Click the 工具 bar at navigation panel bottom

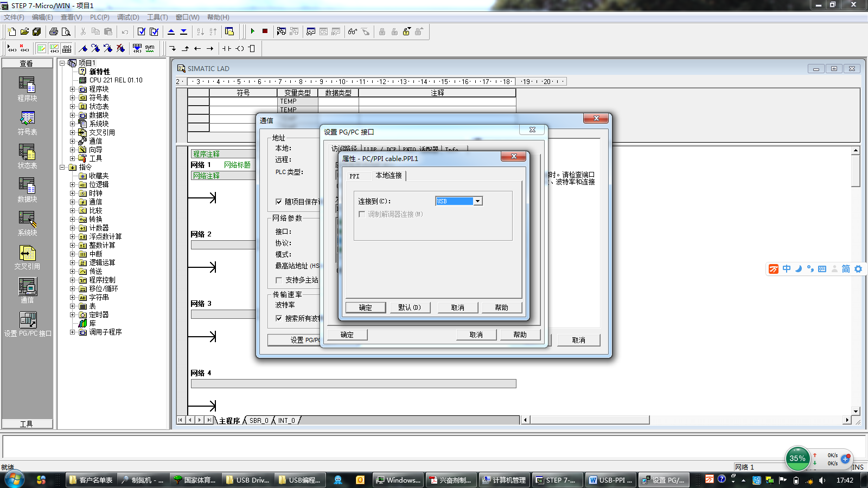click(x=27, y=424)
